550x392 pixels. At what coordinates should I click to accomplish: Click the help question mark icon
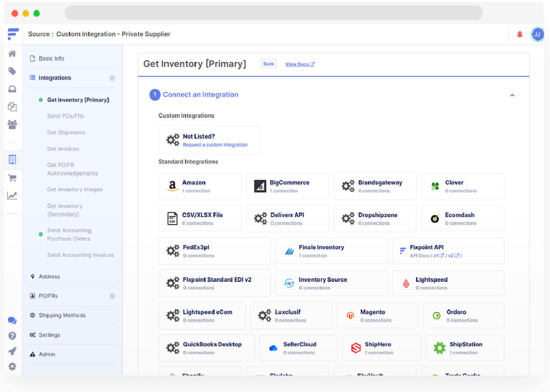coord(12,336)
